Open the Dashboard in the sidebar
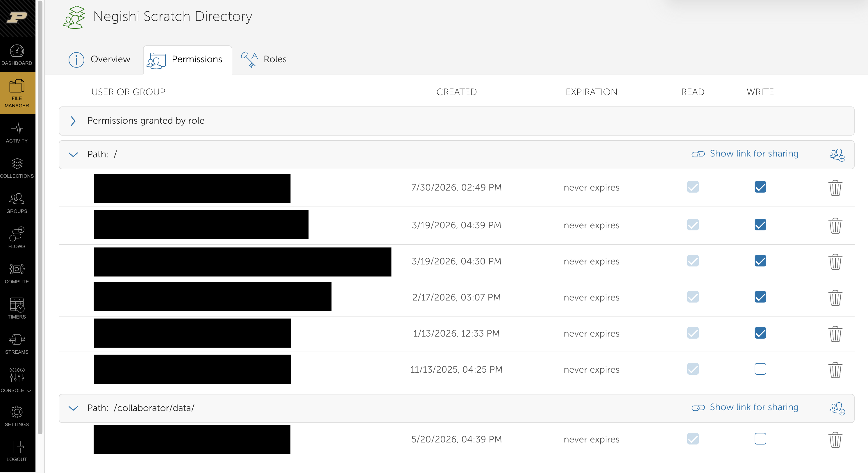This screenshot has height=473, width=868. point(17,55)
